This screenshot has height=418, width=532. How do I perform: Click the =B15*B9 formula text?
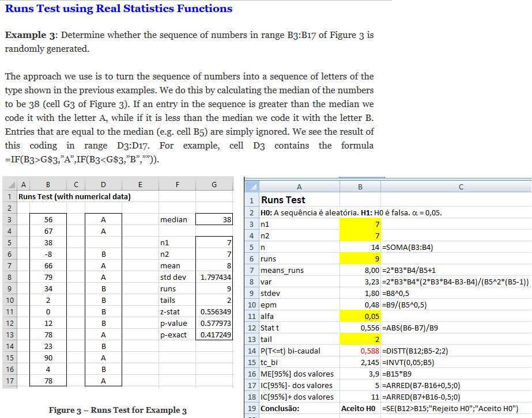pyautogui.click(x=397, y=374)
